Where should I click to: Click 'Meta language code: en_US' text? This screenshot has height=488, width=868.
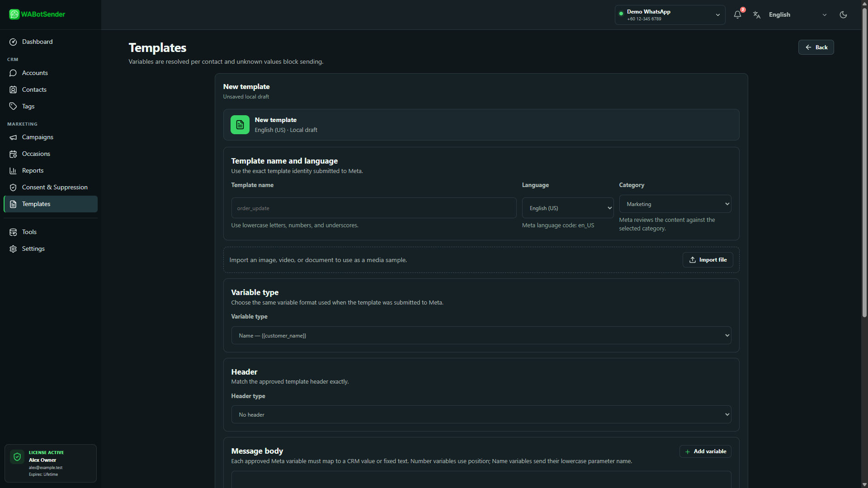558,225
